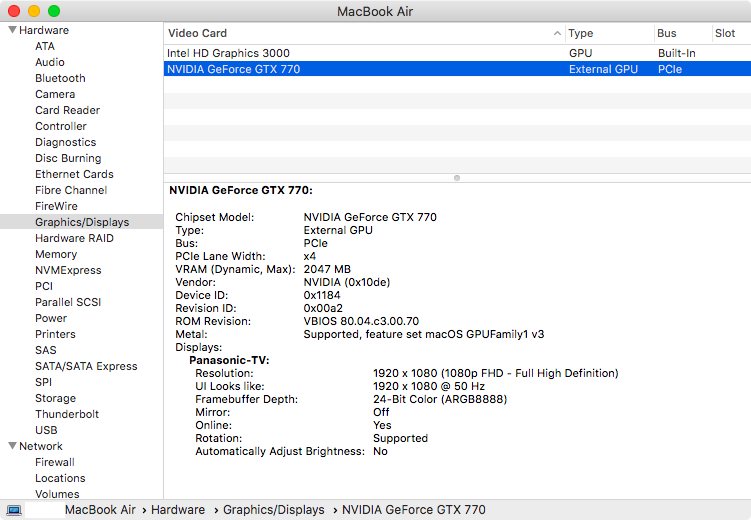Select Locations under Network
The image size is (751, 520).
(x=60, y=478)
